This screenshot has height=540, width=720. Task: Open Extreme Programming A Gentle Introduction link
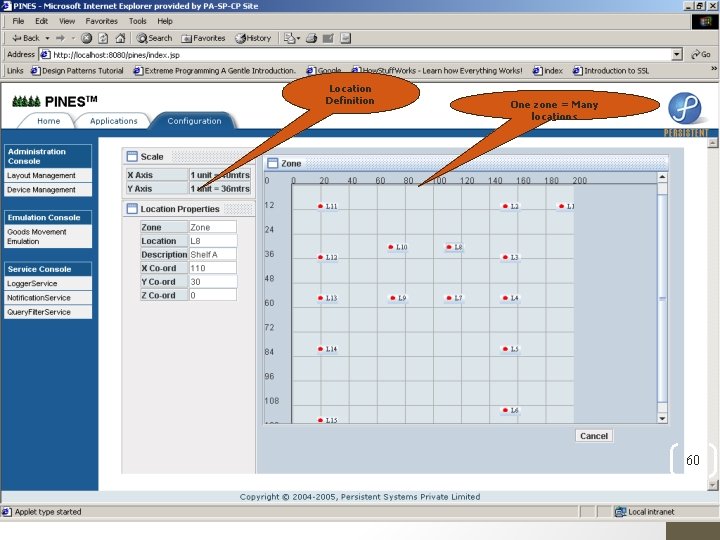214,71
